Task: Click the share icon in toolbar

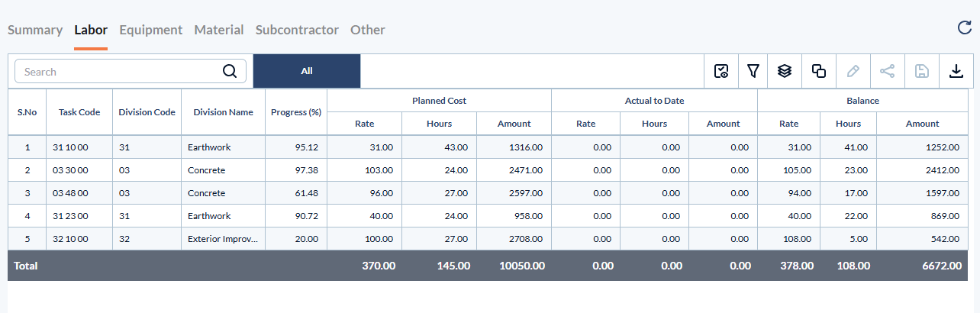Action: point(887,71)
